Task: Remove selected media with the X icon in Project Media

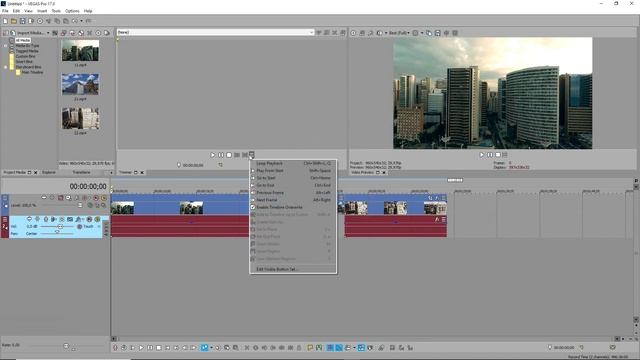Action: (x=89, y=33)
